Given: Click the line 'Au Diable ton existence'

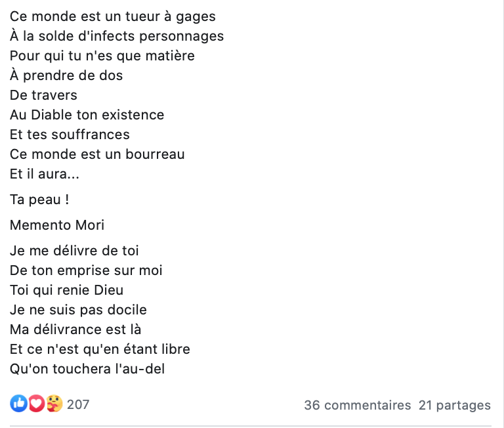Looking at the screenshot, I should (x=87, y=115).
